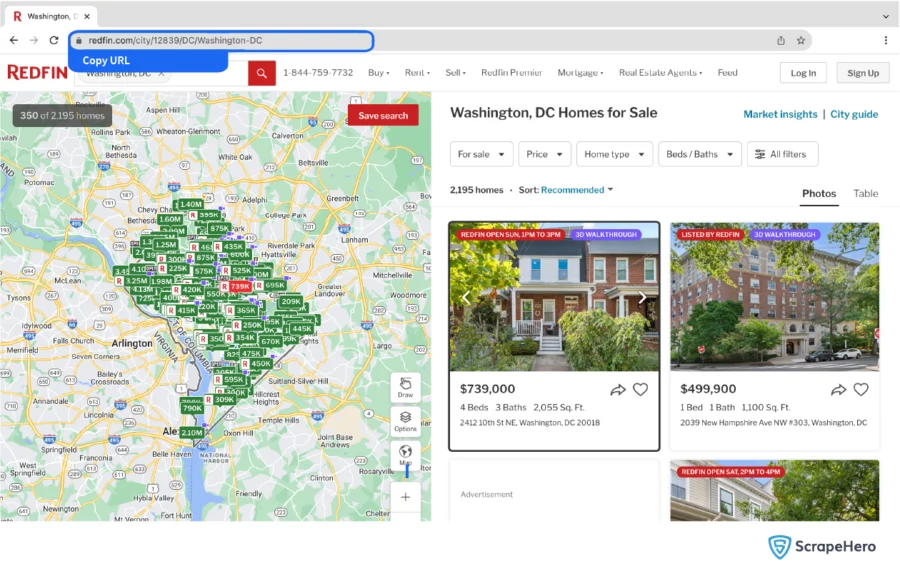The image size is (900, 571).
Task: Open the Real Estate Agents menu
Action: (660, 73)
